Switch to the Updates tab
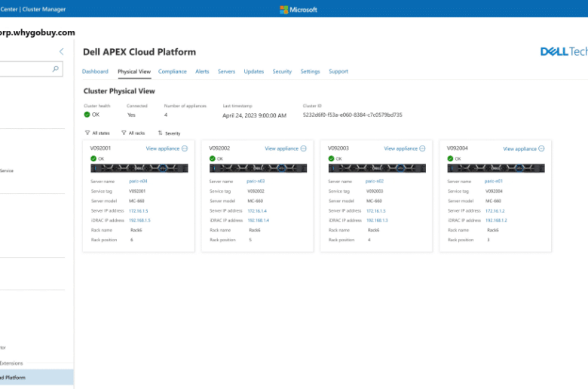Image resolution: width=588 pixels, height=389 pixels. [x=254, y=72]
